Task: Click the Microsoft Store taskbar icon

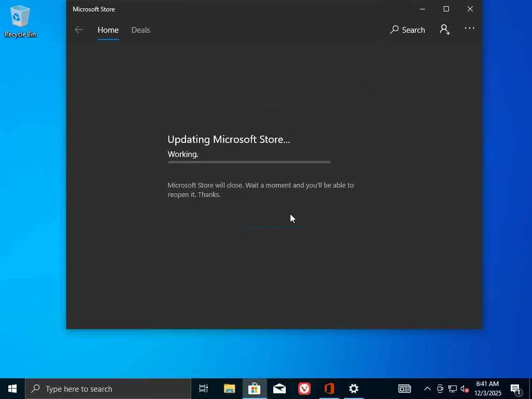Action: [x=255, y=389]
